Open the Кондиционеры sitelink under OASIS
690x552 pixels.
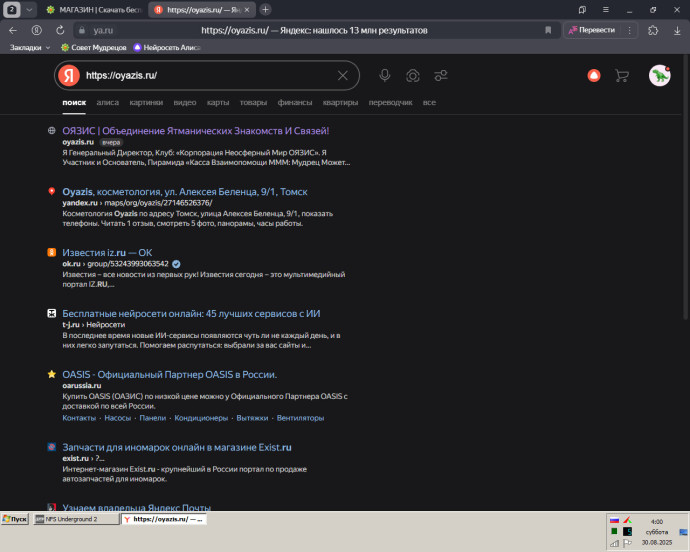(201, 418)
